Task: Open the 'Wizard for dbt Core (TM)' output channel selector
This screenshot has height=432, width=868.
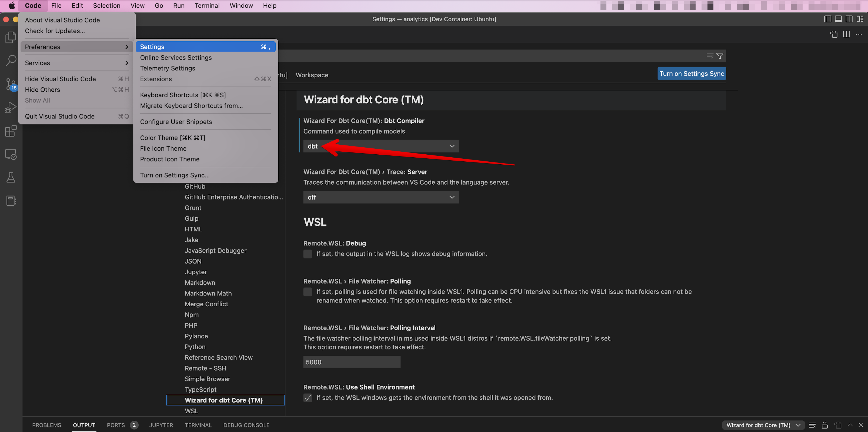Action: [763, 425]
